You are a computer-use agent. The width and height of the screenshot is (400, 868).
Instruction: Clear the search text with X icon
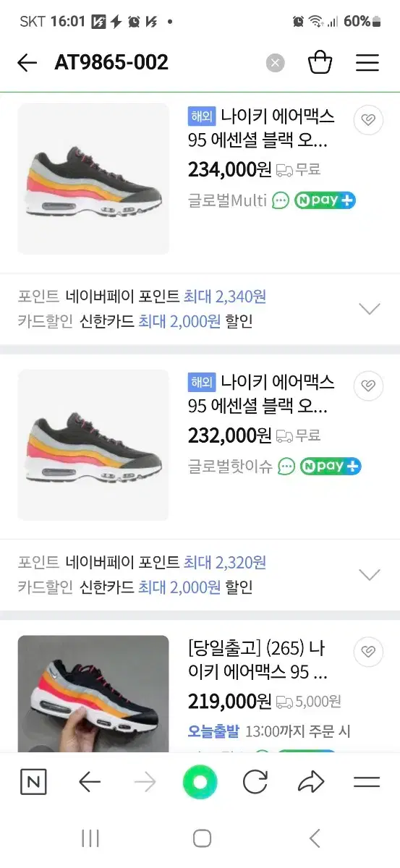pyautogui.click(x=275, y=63)
